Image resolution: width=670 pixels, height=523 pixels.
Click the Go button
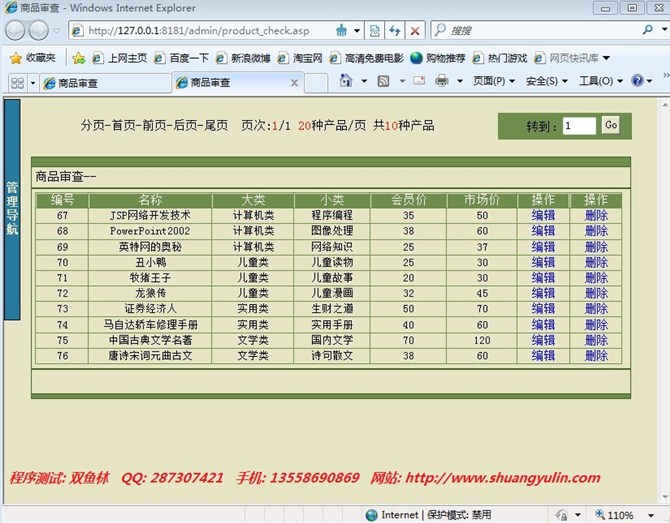pyautogui.click(x=611, y=125)
